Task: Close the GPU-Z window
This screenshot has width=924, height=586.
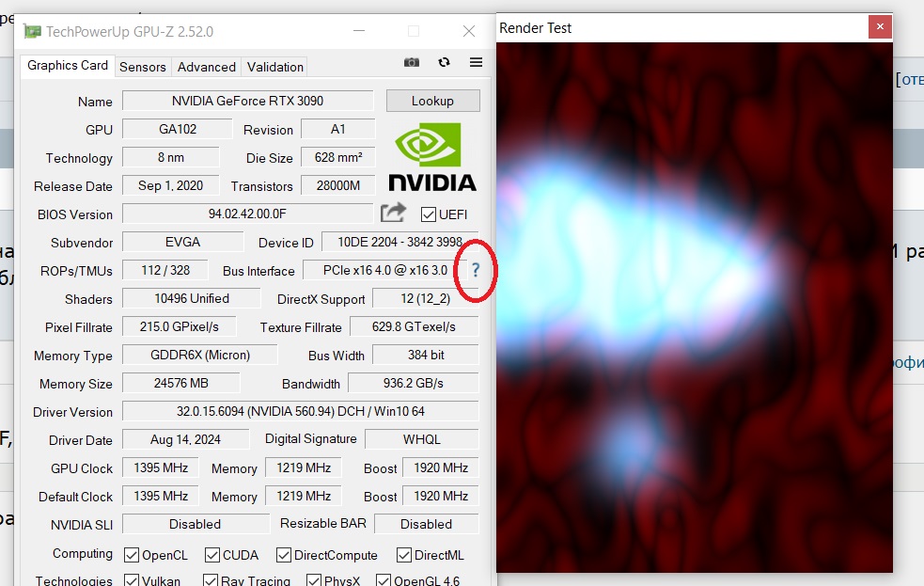Action: [468, 31]
